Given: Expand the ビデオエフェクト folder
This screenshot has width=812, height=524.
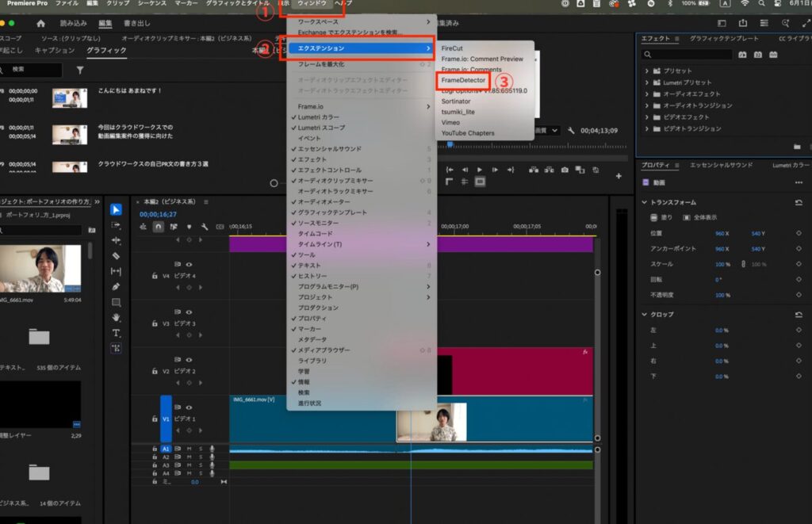Looking at the screenshot, I should coord(647,117).
